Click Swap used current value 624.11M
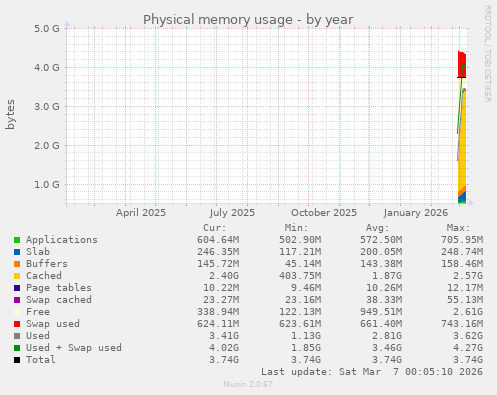Image resolution: width=497 pixels, height=395 pixels. 218,324
